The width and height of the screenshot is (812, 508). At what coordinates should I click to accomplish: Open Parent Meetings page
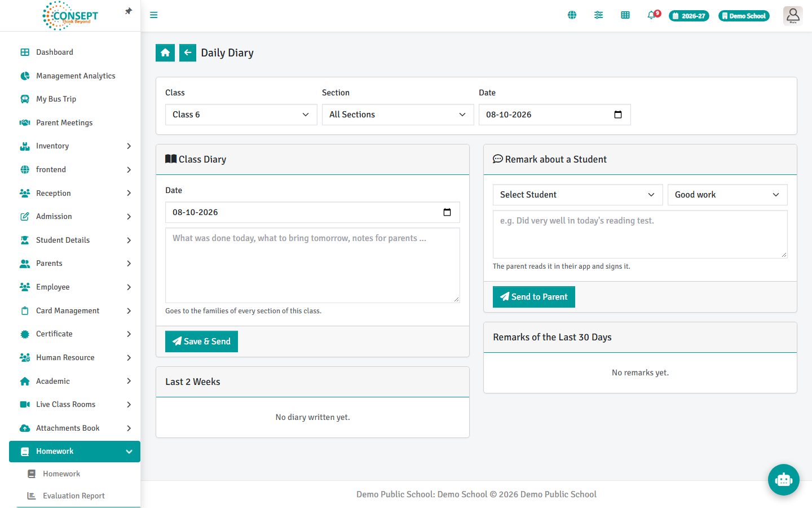[x=74, y=122]
